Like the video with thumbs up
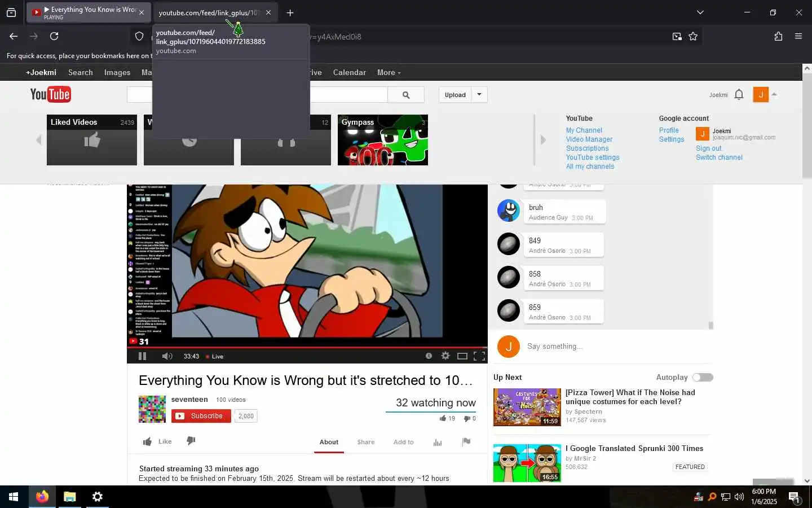The image size is (812, 508). click(147, 441)
